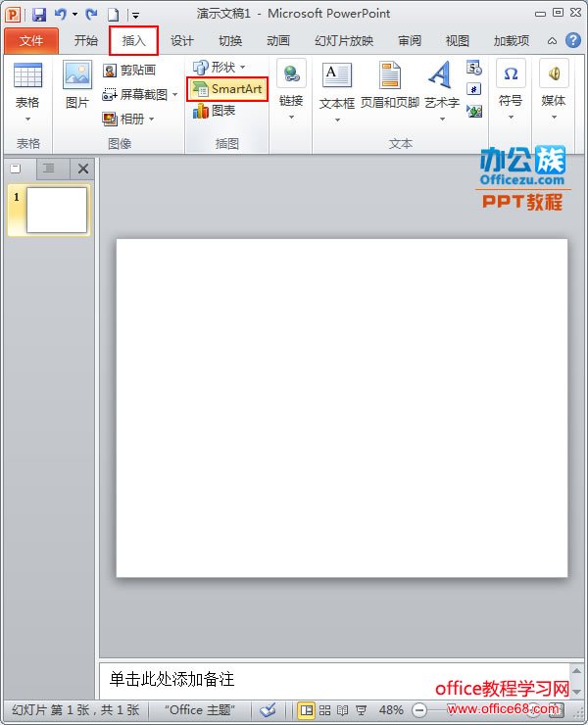Switch to the 设计 (Design) tab
Viewport: 588px width, 725px height.
coord(182,41)
